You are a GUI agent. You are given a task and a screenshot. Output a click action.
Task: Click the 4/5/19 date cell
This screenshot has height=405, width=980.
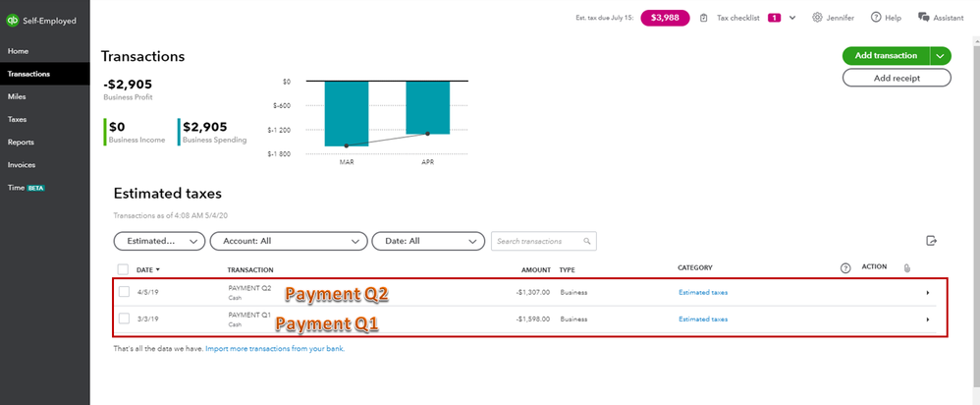point(147,292)
